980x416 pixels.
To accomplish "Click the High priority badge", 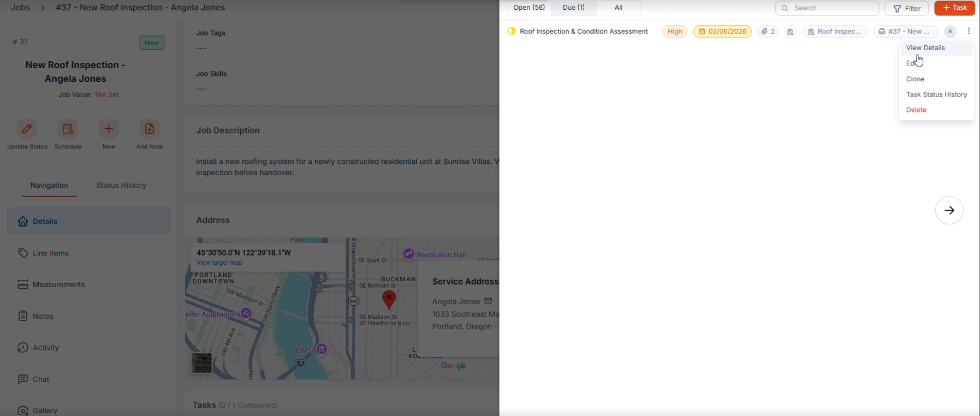I will coord(675,32).
